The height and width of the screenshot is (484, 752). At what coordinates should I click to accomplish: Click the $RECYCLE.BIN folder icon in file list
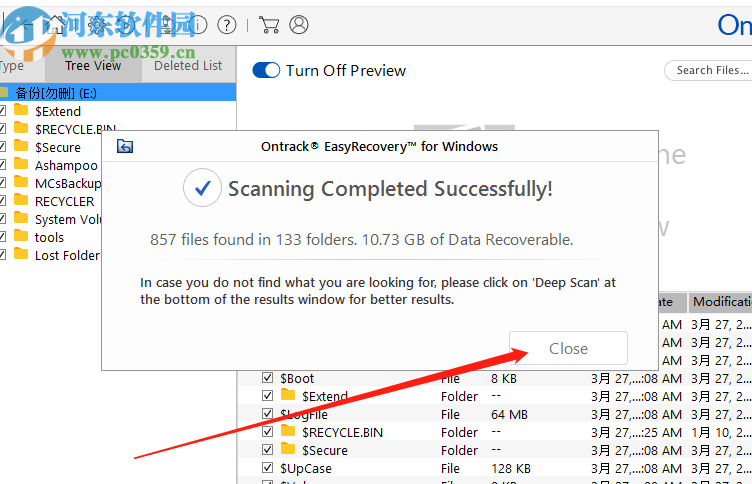tap(288, 431)
